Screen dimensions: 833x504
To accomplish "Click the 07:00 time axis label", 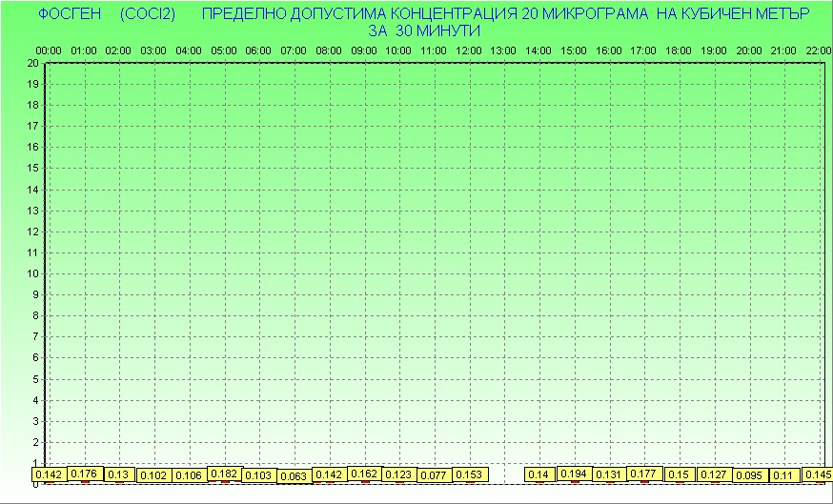I will [294, 50].
